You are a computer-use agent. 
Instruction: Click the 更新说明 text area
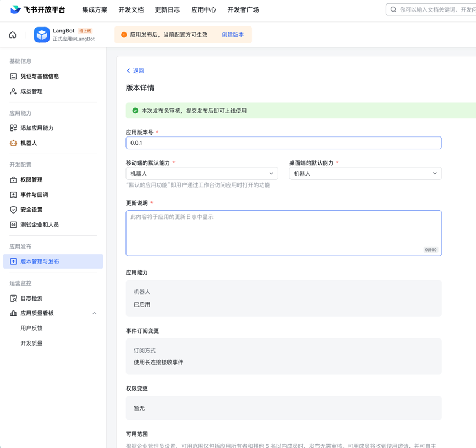tap(283, 233)
